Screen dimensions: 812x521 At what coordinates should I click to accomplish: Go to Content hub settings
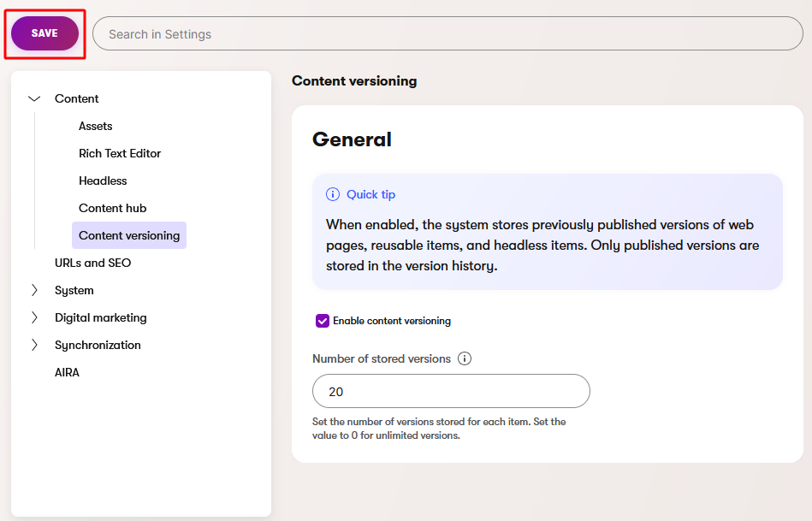point(112,208)
